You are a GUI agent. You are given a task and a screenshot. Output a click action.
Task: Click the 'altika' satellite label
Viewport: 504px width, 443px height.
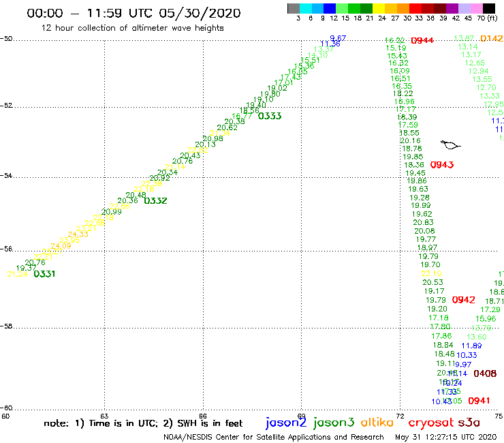(377, 423)
